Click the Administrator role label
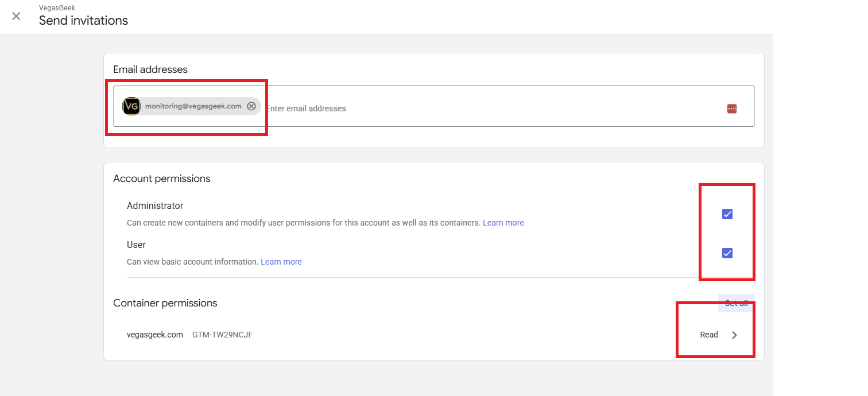The height and width of the screenshot is (396, 868). (155, 205)
